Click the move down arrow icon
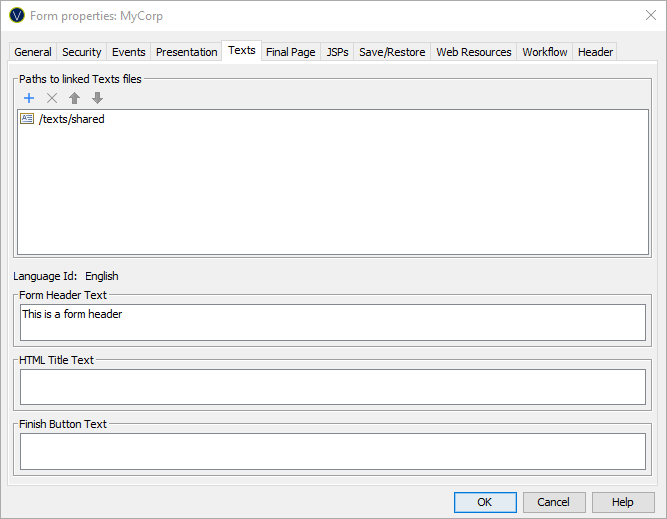 (x=97, y=98)
